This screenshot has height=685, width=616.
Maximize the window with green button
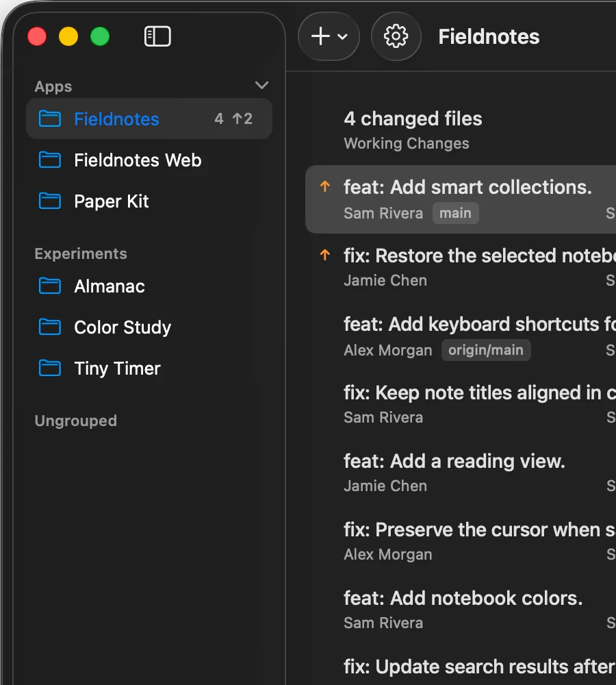tap(99, 36)
